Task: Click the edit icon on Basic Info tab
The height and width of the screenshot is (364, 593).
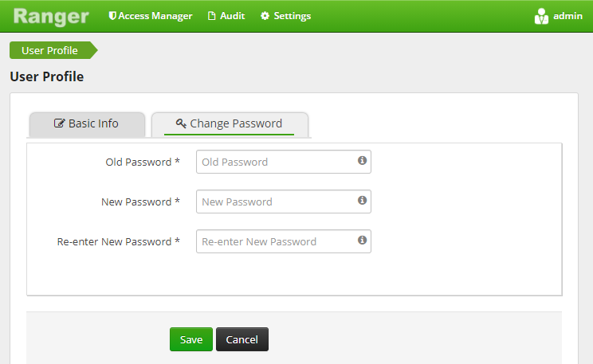Action: 59,123
